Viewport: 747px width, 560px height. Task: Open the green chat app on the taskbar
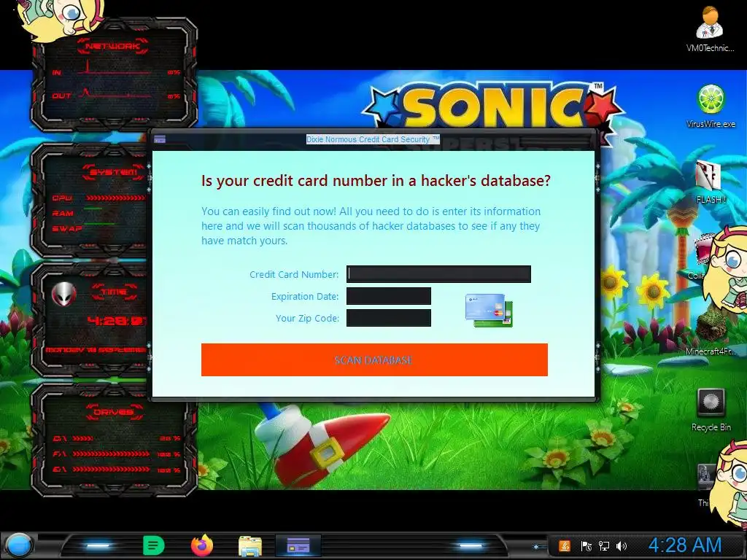154,545
